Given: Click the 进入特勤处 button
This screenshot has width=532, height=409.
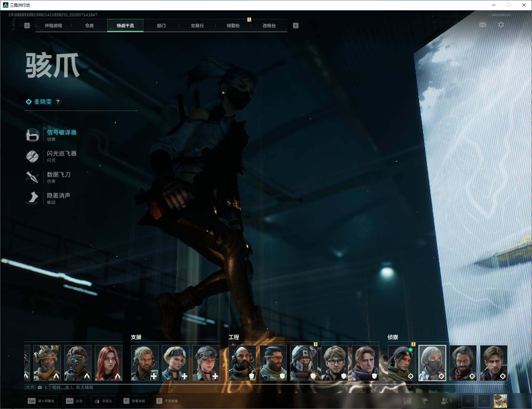Looking at the screenshot, I should [42, 401].
